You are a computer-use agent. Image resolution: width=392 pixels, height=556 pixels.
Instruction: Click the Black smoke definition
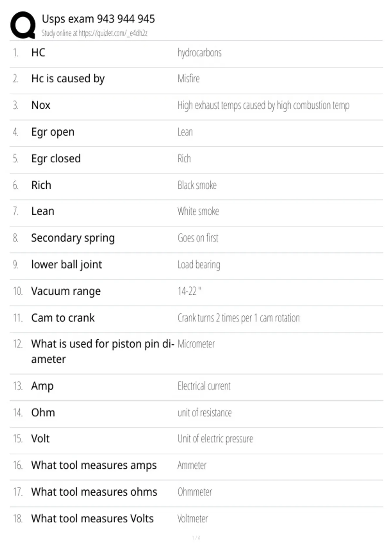tap(197, 185)
